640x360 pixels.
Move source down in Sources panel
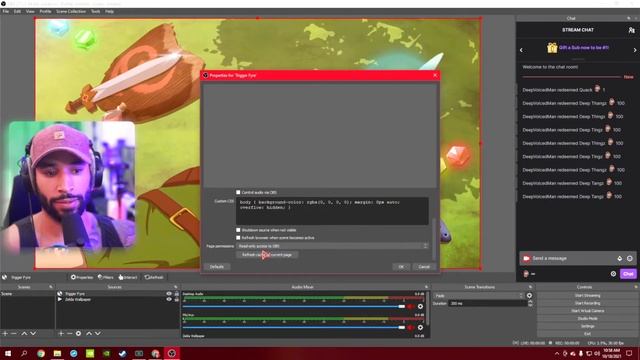coord(98,333)
